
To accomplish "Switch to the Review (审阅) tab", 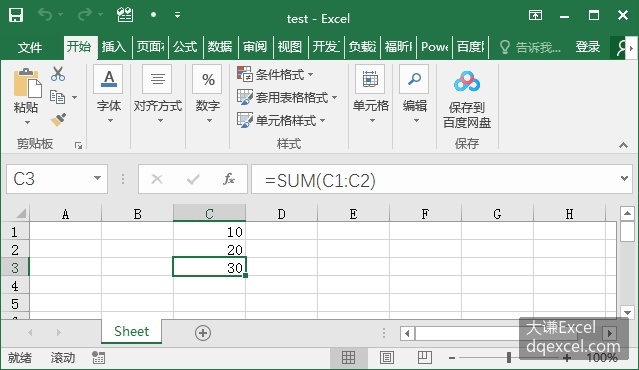I will pos(255,47).
